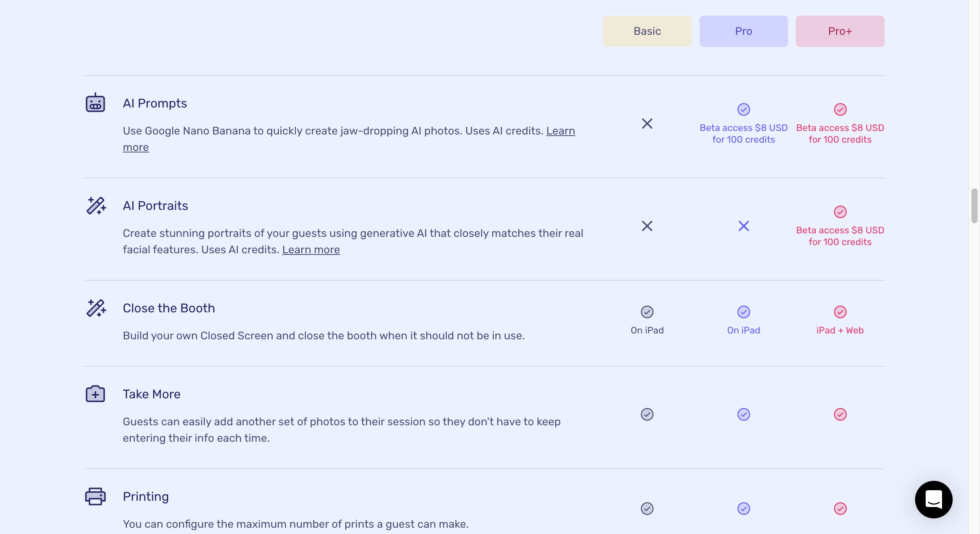
Task: Select the Basic plan header
Action: click(647, 31)
